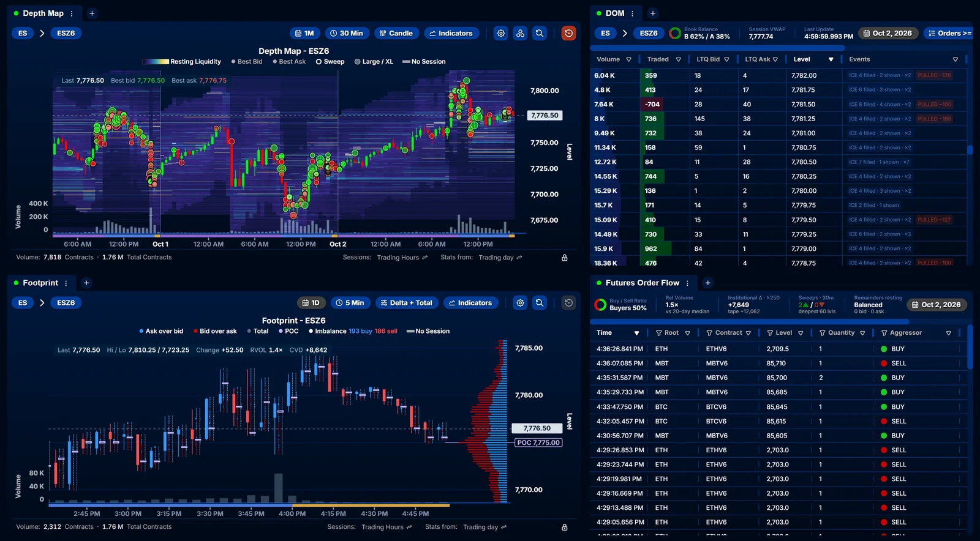Image resolution: width=980 pixels, height=541 pixels.
Task: Click the DOM table vertical scrollbar thumb
Action: [x=970, y=149]
